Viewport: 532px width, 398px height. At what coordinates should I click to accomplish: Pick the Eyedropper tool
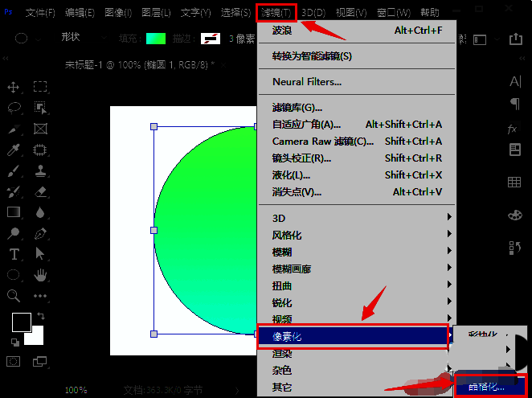(x=14, y=150)
